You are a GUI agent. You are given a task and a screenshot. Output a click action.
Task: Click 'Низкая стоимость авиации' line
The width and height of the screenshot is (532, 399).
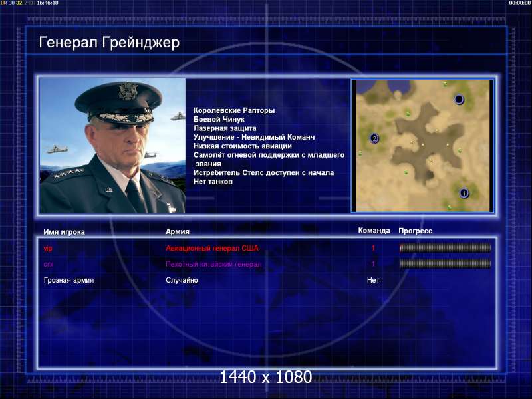click(243, 146)
